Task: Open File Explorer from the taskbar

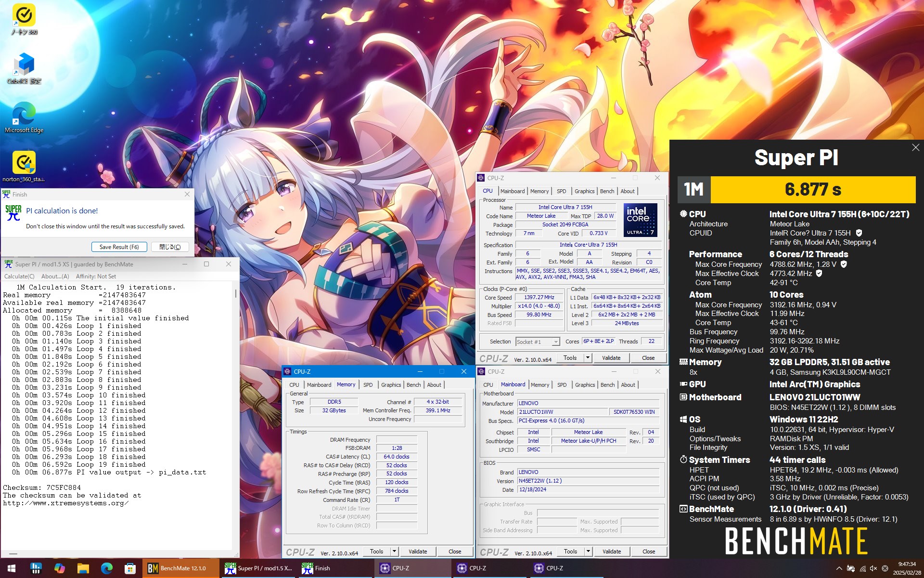Action: pyautogui.click(x=83, y=568)
